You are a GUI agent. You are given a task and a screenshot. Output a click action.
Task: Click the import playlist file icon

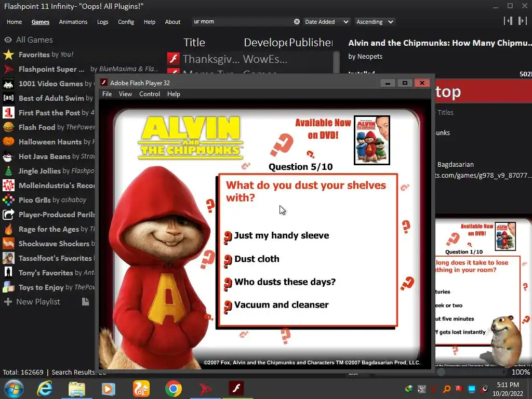click(x=85, y=302)
